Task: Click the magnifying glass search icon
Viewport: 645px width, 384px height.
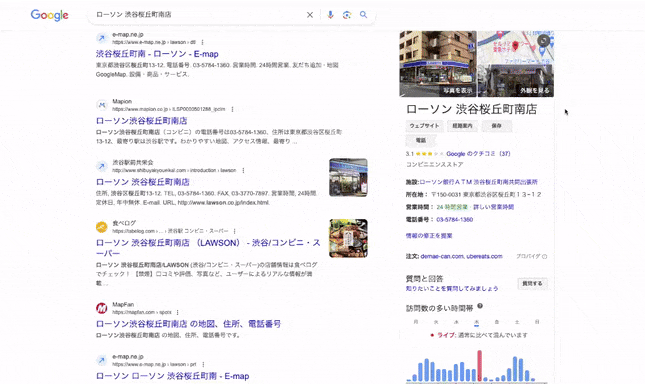Action: pos(363,14)
